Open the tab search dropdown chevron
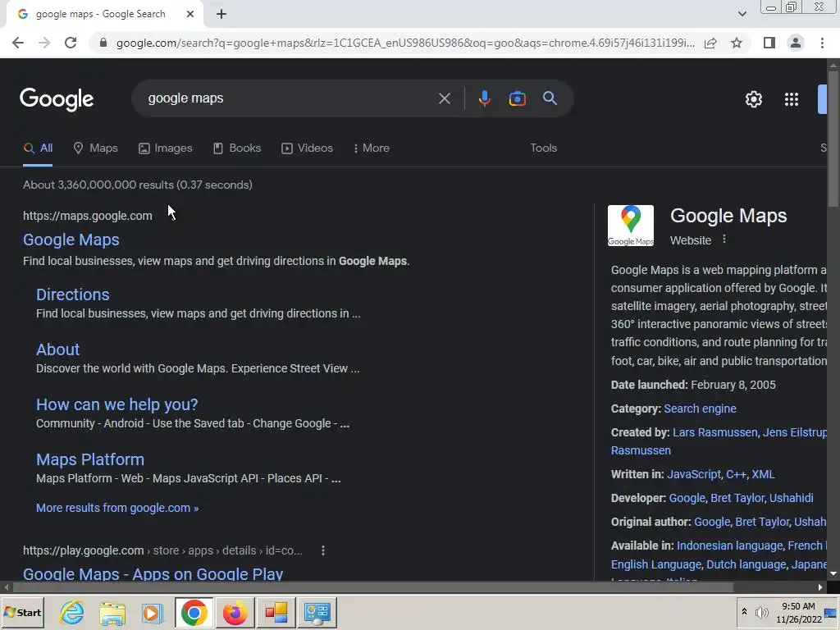The width and height of the screenshot is (840, 630). 742,14
